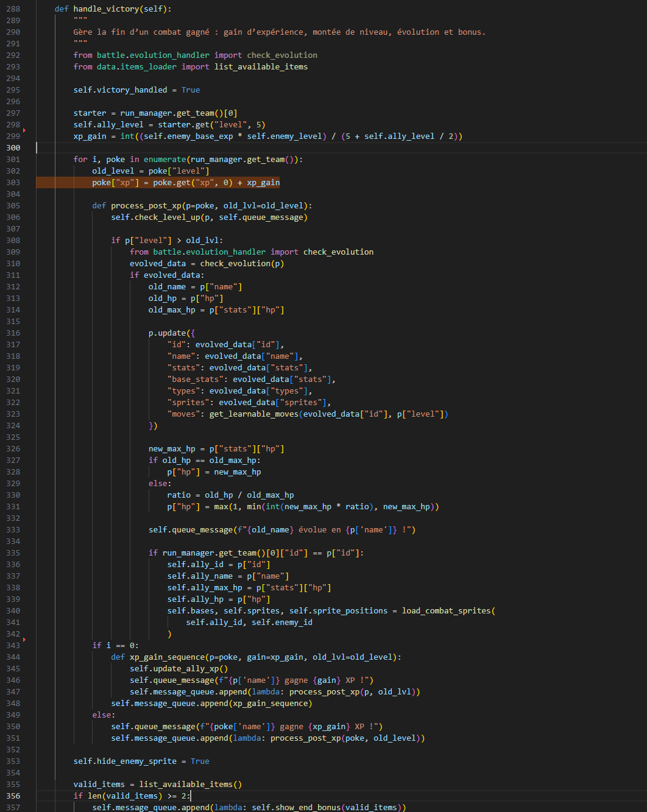The width and height of the screenshot is (647, 812).
Task: Click valid_items = list_available_items() line
Action: (158, 785)
